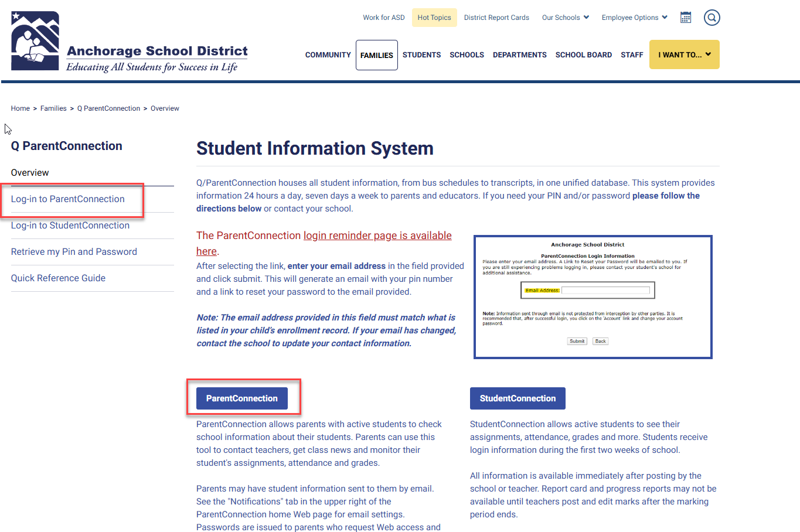
Task: Open the STAFF menu
Action: coord(632,55)
